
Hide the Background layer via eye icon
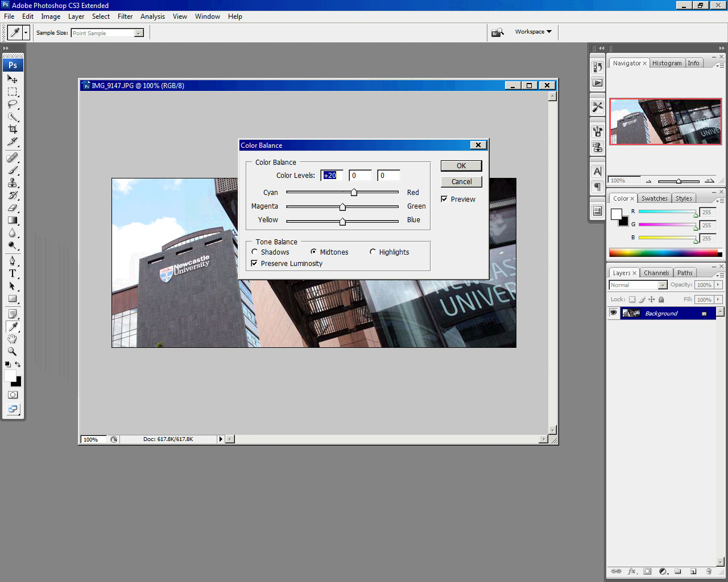tap(613, 313)
